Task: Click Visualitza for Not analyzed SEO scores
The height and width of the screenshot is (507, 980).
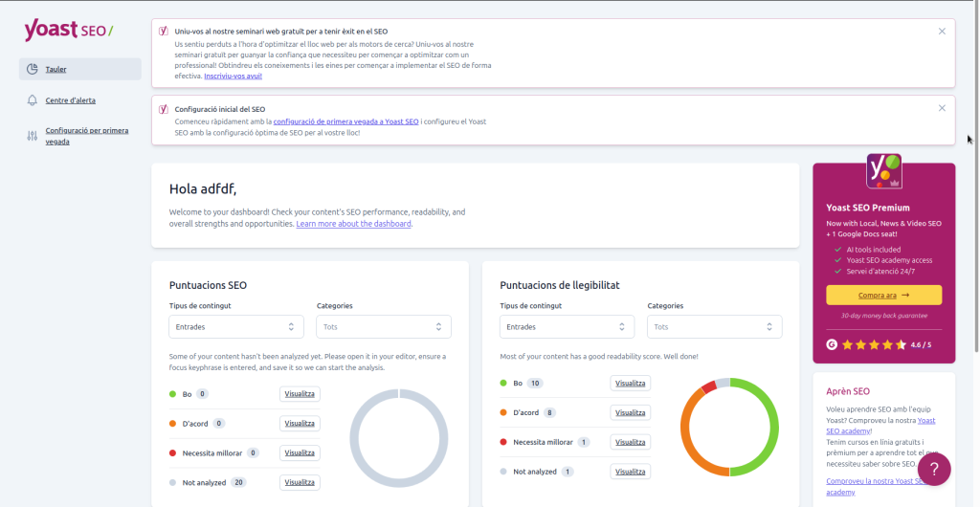Action: (300, 482)
